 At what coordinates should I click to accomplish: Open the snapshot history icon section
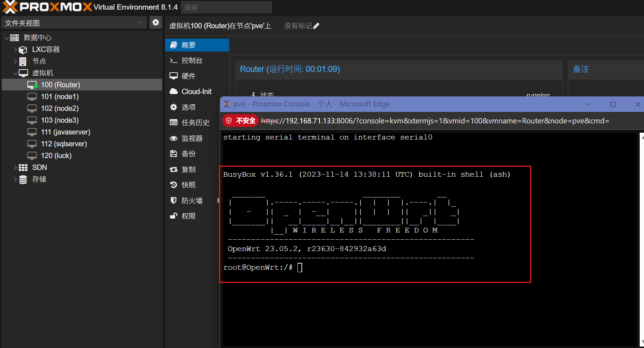coord(174,185)
